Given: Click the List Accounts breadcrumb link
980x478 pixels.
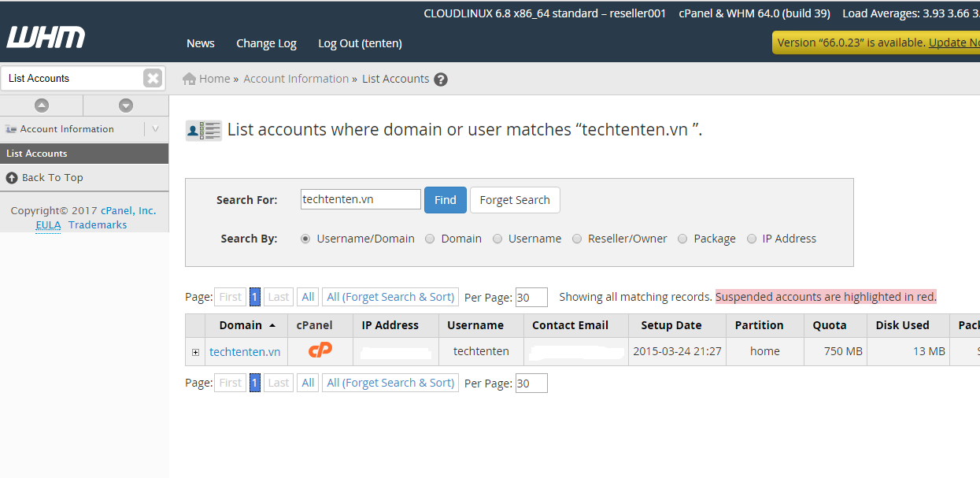Looking at the screenshot, I should tap(396, 79).
